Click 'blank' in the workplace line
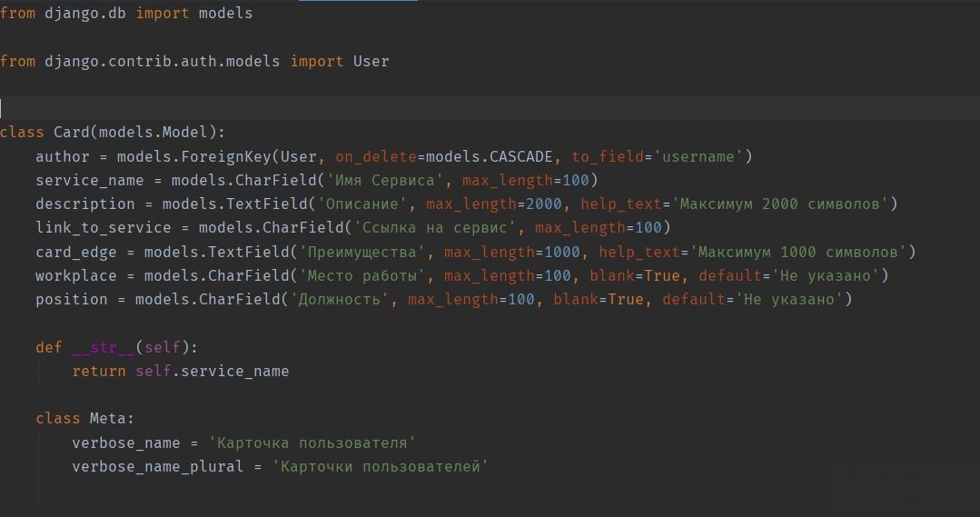Viewport: 980px width, 517px height. pyautogui.click(x=612, y=276)
